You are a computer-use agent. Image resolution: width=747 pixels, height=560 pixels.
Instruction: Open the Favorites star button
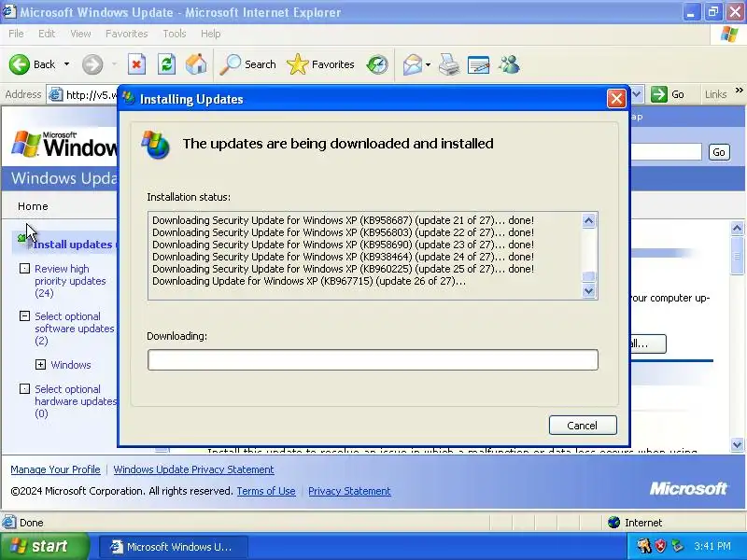point(320,64)
